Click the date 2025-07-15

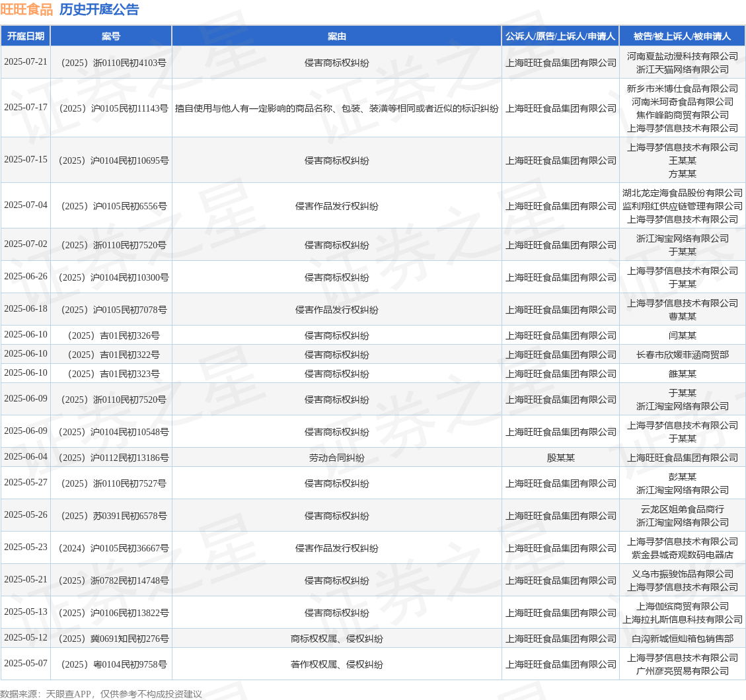26,160
